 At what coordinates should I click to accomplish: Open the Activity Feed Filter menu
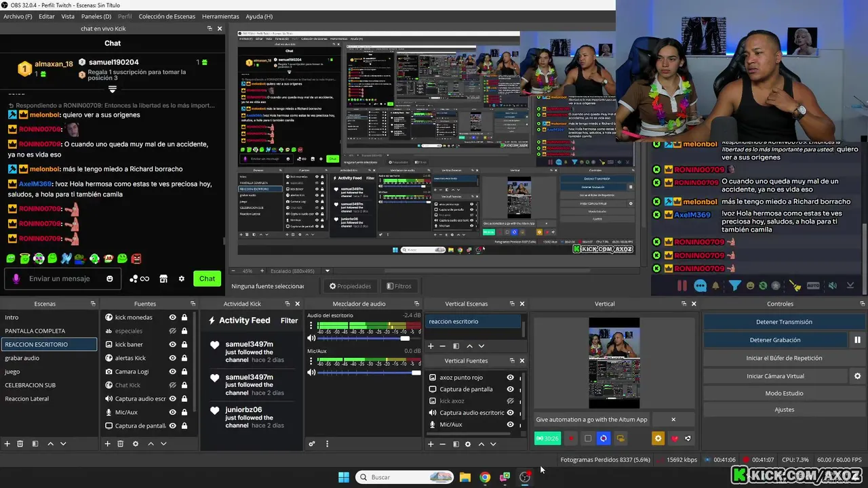pos(290,321)
